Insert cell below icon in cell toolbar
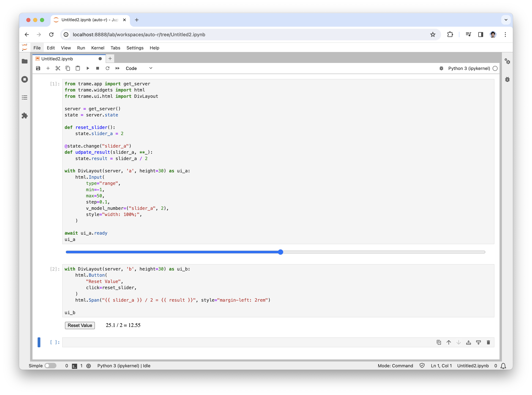 tap(478, 342)
